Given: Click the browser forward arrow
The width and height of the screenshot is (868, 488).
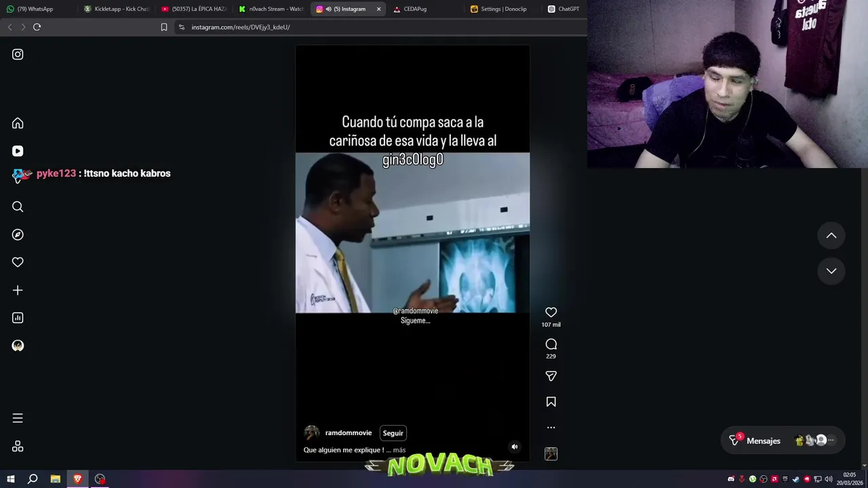Looking at the screenshot, I should [x=23, y=27].
